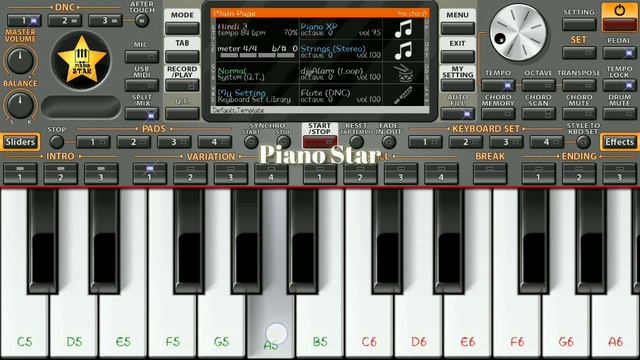Toggle Auto Fill
This screenshot has width=640, height=360.
coord(458,113)
